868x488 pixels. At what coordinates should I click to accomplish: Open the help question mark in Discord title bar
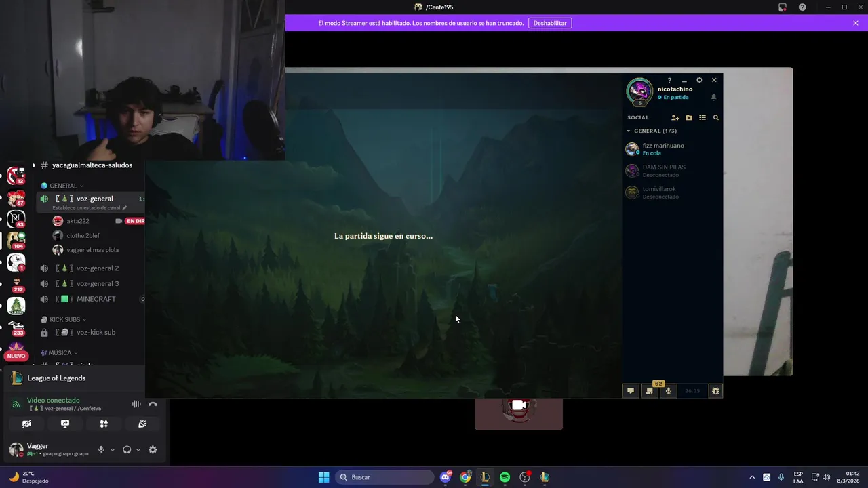pos(802,7)
